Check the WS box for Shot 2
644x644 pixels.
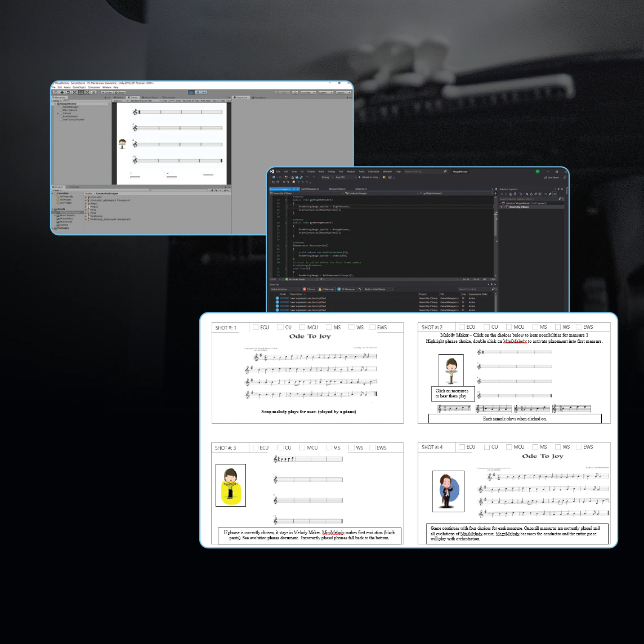(x=558, y=327)
